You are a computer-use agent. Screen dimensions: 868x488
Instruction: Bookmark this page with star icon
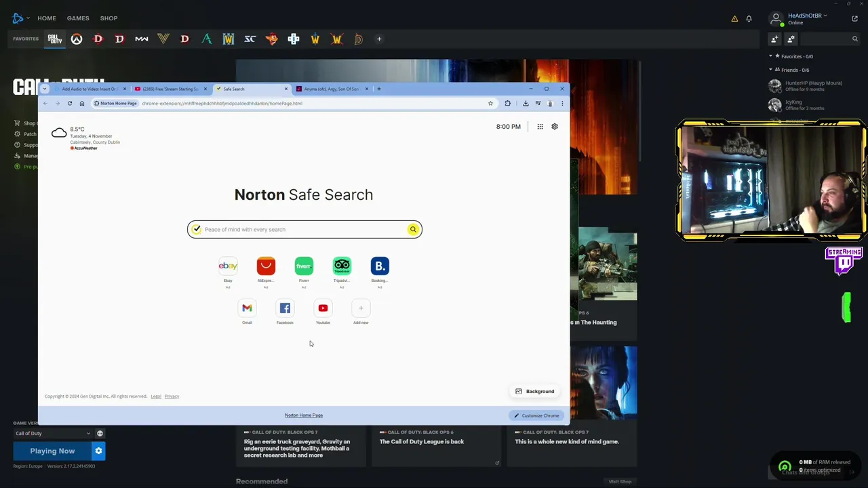[x=490, y=104]
